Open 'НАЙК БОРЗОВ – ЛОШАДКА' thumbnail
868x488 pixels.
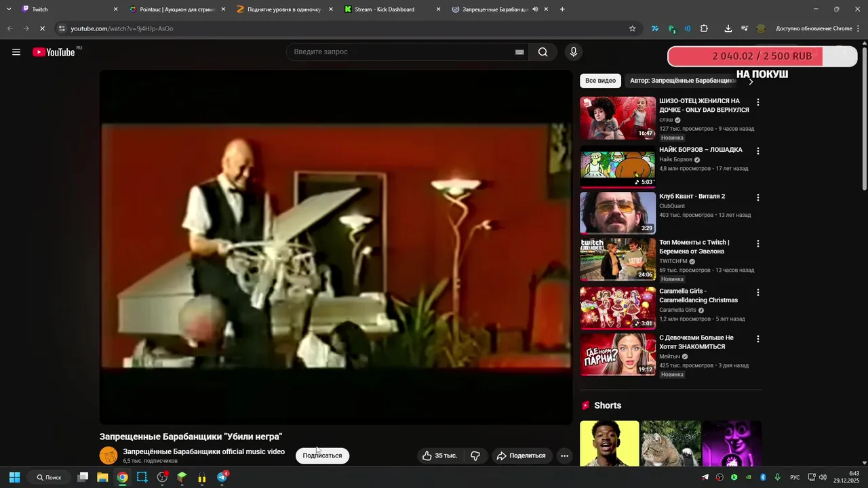point(618,166)
